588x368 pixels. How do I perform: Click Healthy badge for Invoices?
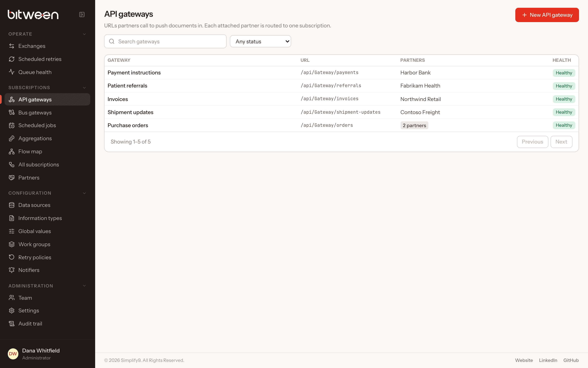(564, 99)
